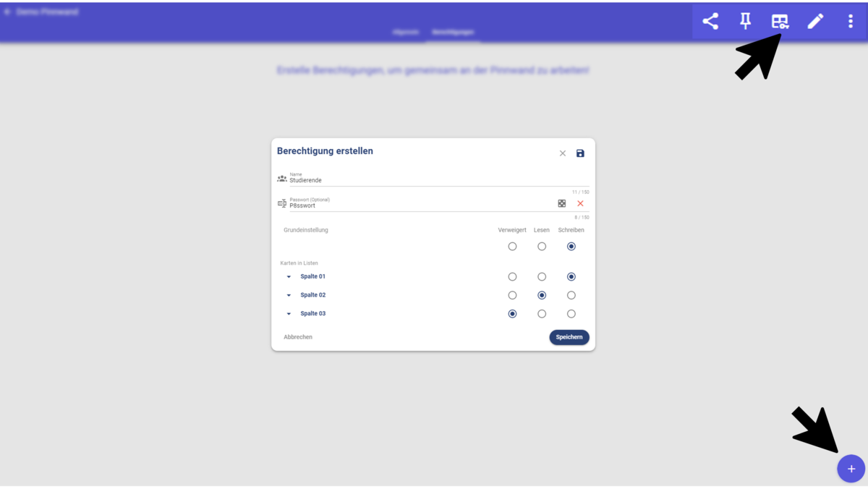Switch to the Berechtigungen tab
The height and width of the screenshot is (489, 868).
tap(453, 33)
